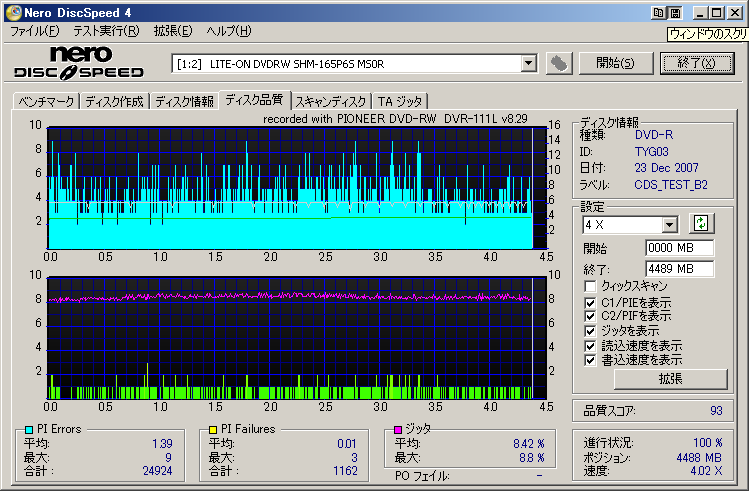Click the label value CDS_TEST_B2
This screenshot has width=749, height=491.
671,185
